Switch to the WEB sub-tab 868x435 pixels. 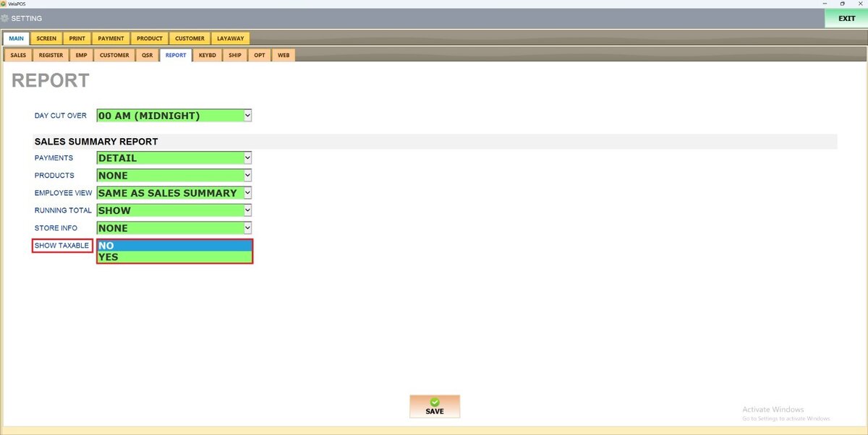pyautogui.click(x=284, y=55)
